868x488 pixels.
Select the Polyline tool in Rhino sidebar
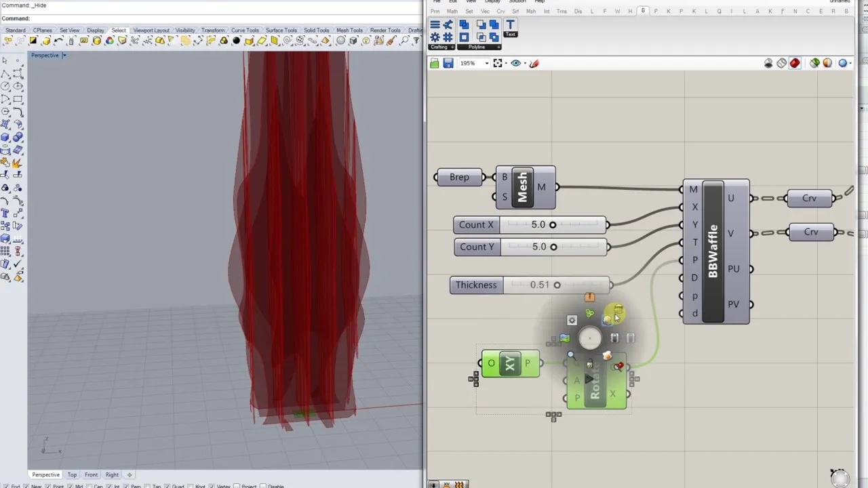(x=5, y=74)
